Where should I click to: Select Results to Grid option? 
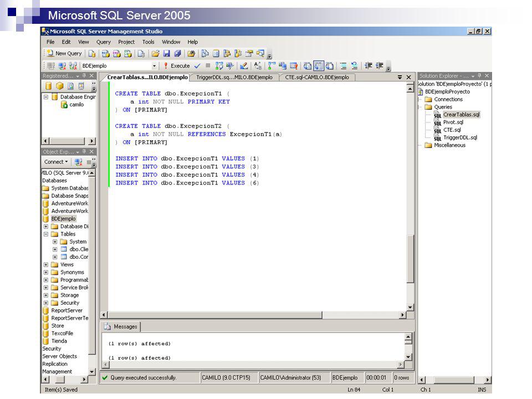point(319,66)
